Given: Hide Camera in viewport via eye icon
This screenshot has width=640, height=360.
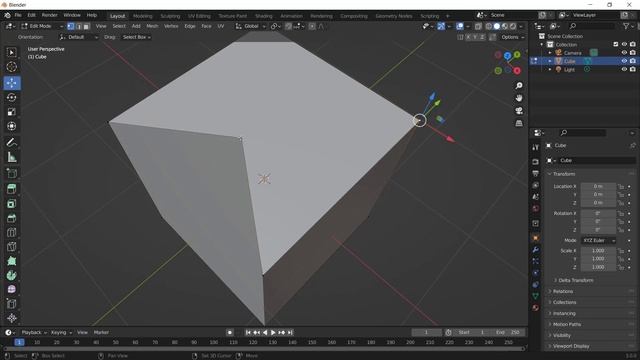Looking at the screenshot, I should (624, 53).
